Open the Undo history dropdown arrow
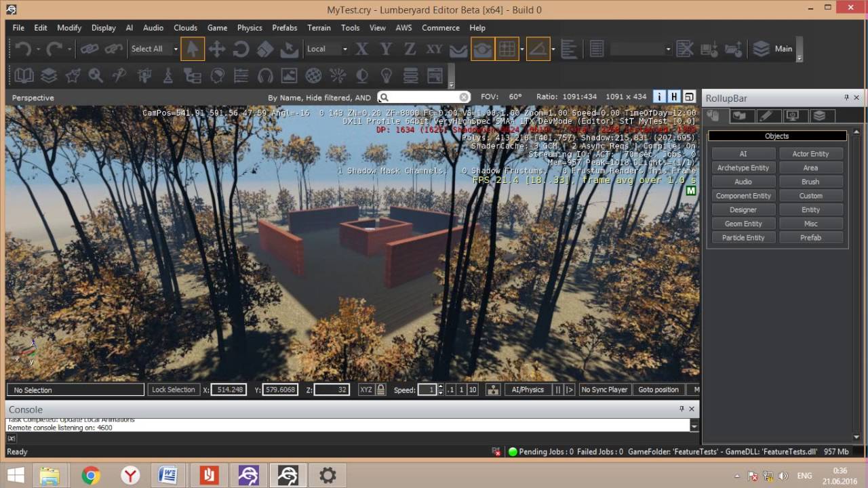868x488 pixels. tap(38, 49)
